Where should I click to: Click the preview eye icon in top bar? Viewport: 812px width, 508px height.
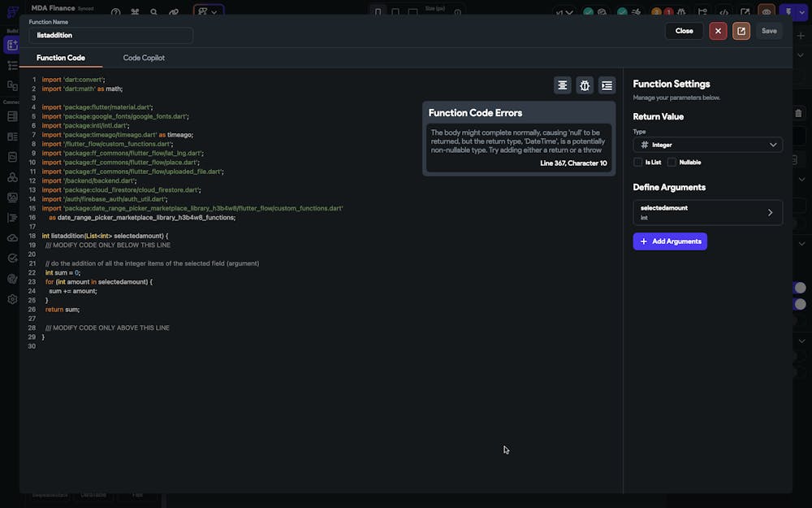tap(767, 12)
